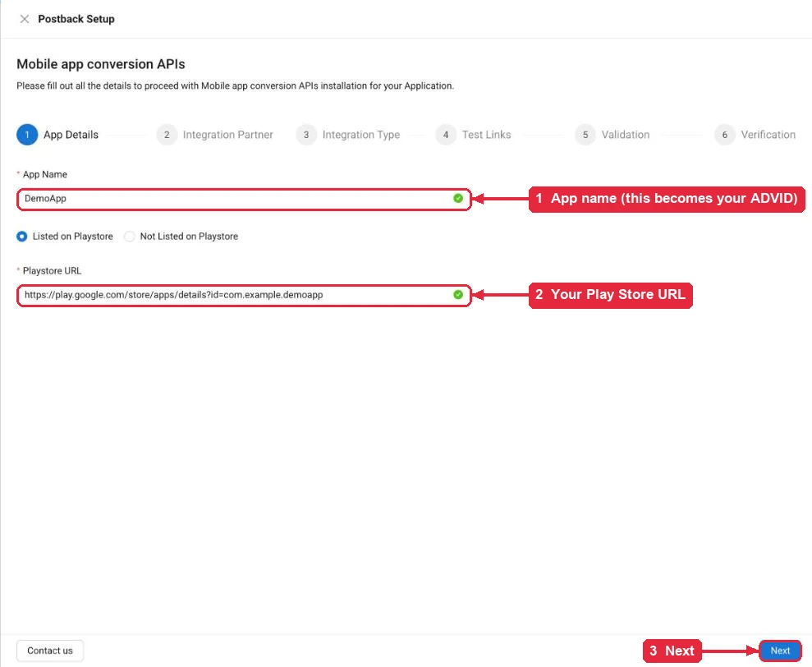The height and width of the screenshot is (667, 812).
Task: Click the Contact us button
Action: pos(50,651)
